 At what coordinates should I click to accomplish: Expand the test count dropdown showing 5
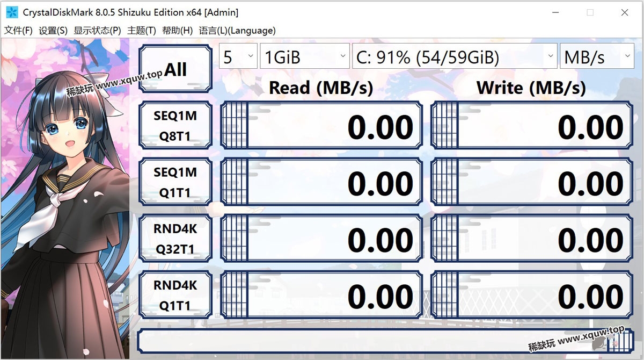[238, 56]
